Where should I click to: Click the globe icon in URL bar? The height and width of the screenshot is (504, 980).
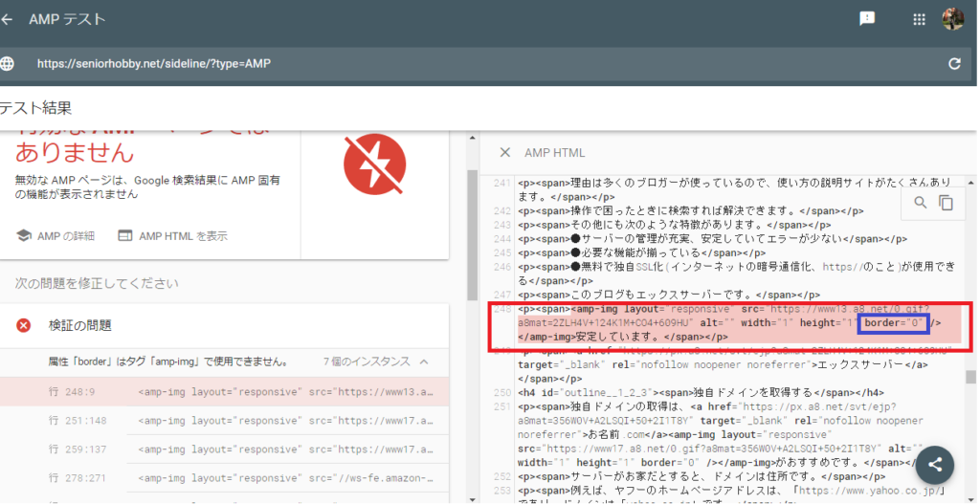click(7, 63)
